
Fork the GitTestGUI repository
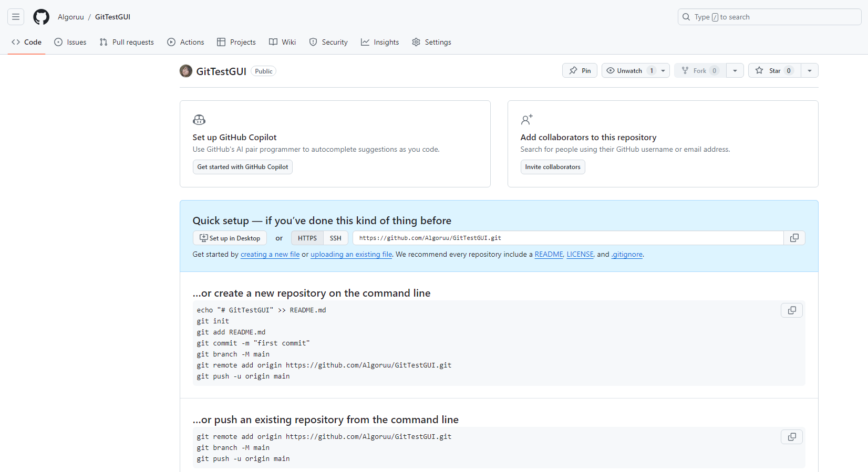coord(700,70)
